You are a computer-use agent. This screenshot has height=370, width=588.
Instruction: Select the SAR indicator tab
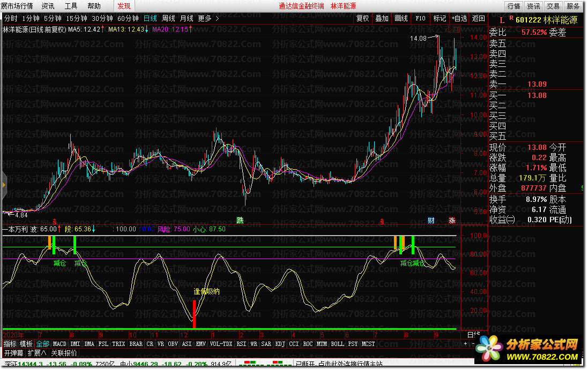coord(266,343)
